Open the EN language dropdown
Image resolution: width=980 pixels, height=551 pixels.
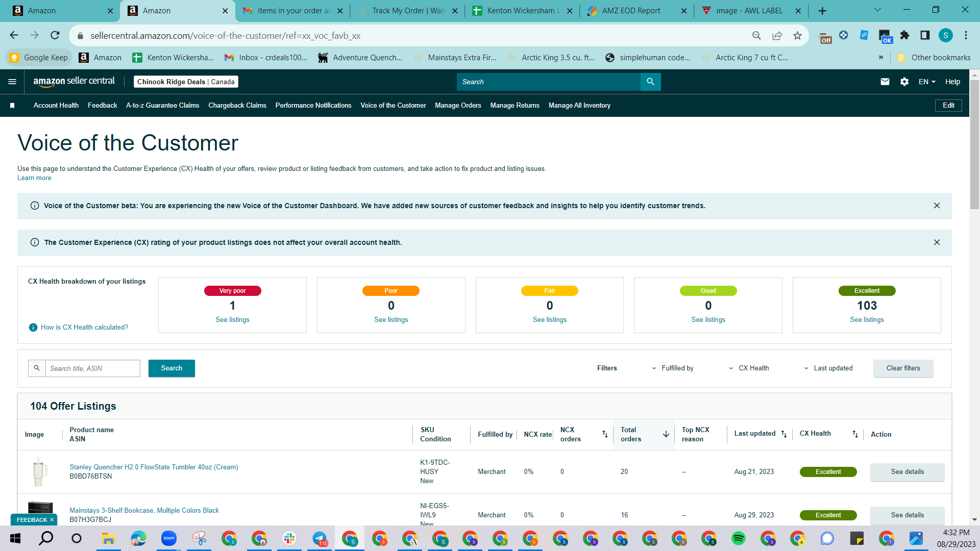tap(927, 82)
